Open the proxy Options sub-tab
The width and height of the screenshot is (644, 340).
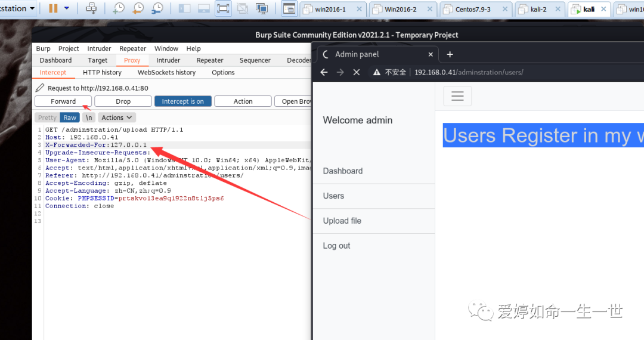223,73
